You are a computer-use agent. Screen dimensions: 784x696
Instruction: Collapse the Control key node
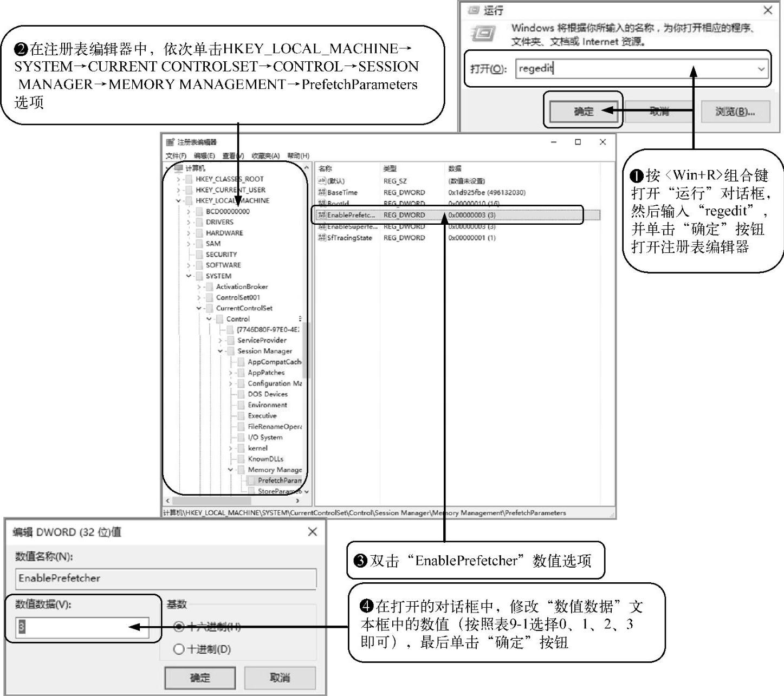click(x=209, y=319)
